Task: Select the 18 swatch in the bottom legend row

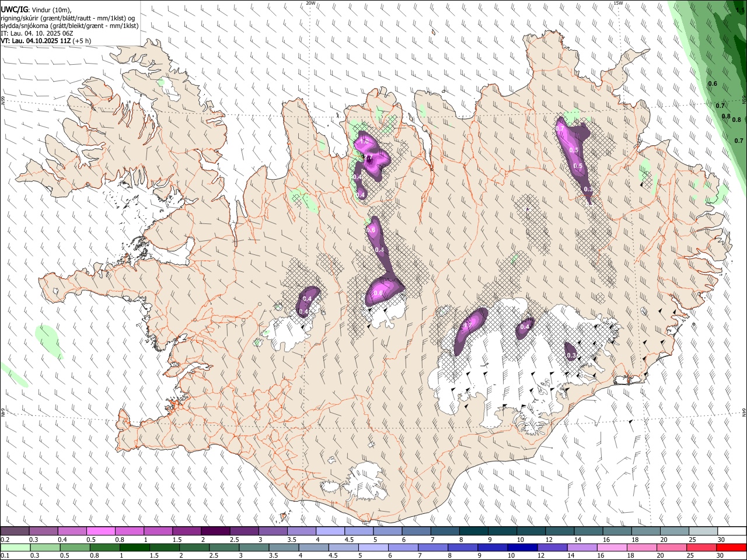Action: point(641,548)
